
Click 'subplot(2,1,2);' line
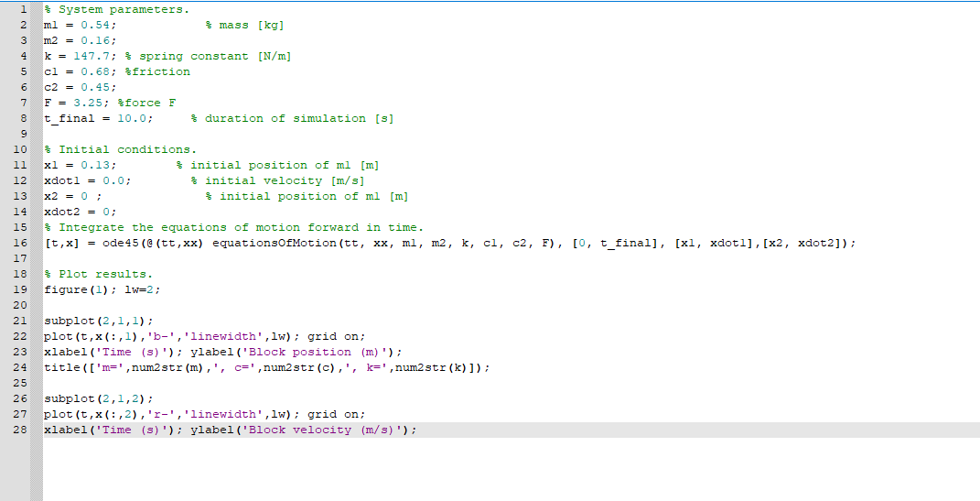point(98,398)
